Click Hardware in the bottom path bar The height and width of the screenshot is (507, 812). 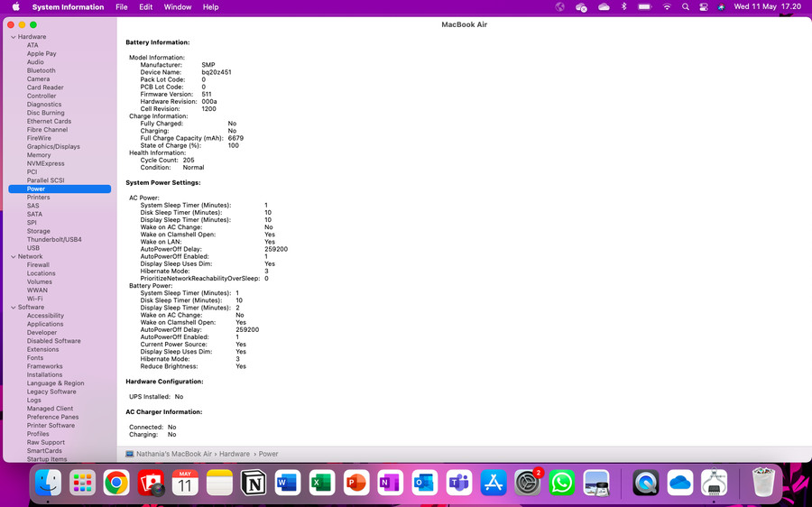coord(235,454)
